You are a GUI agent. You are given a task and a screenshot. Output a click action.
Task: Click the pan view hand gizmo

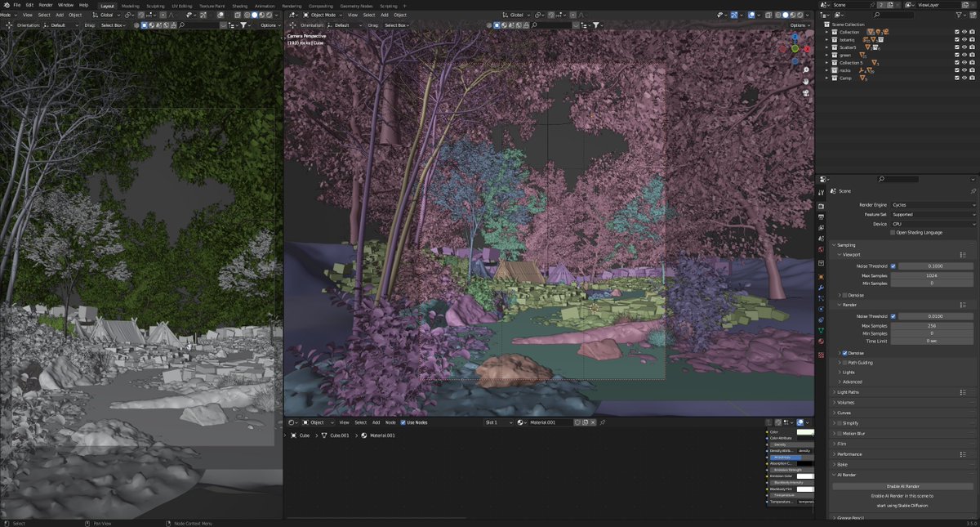pos(806,81)
